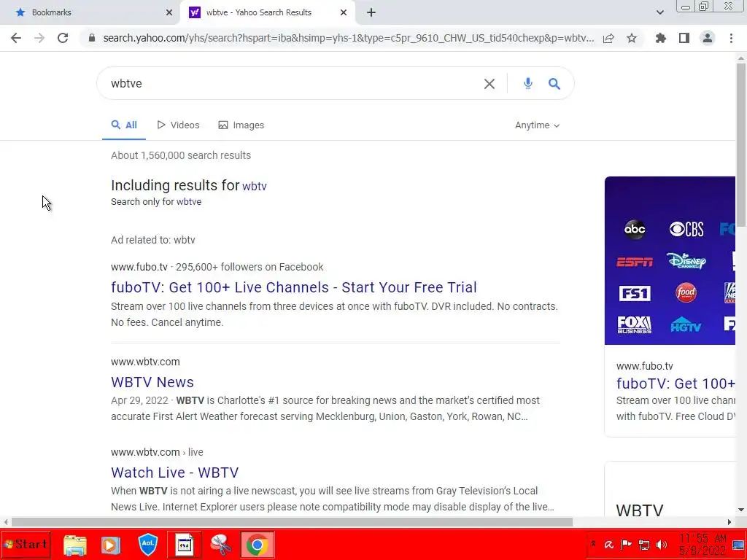The width and height of the screenshot is (747, 560).
Task: Click the taskbar clock showing 11:55 AM
Action: (x=703, y=544)
